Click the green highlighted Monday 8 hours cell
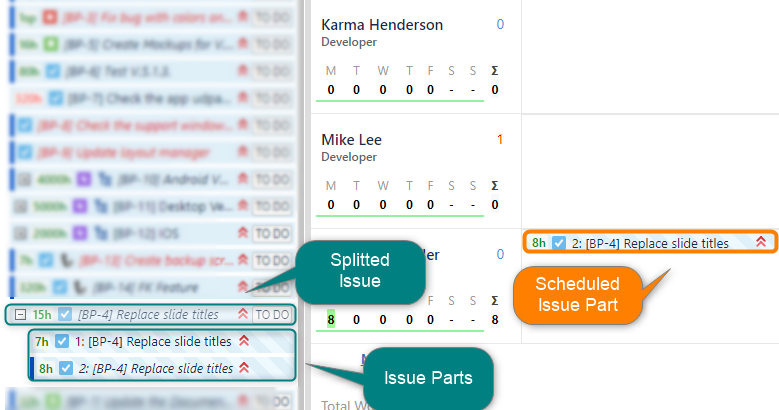This screenshot has width=779, height=410. click(x=331, y=319)
